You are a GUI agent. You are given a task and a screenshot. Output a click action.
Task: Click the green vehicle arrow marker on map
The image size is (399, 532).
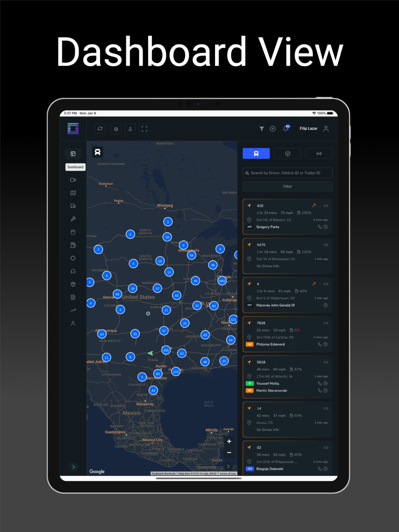click(150, 353)
